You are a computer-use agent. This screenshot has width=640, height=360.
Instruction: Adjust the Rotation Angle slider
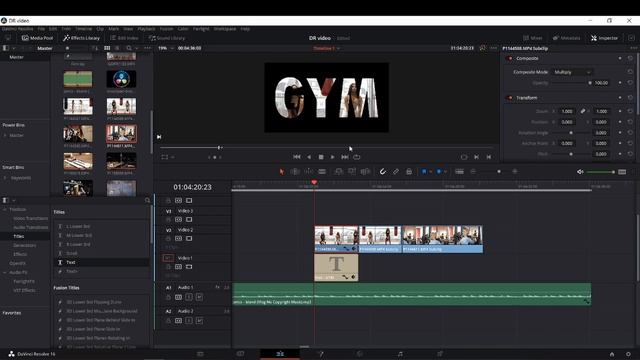(x=571, y=133)
